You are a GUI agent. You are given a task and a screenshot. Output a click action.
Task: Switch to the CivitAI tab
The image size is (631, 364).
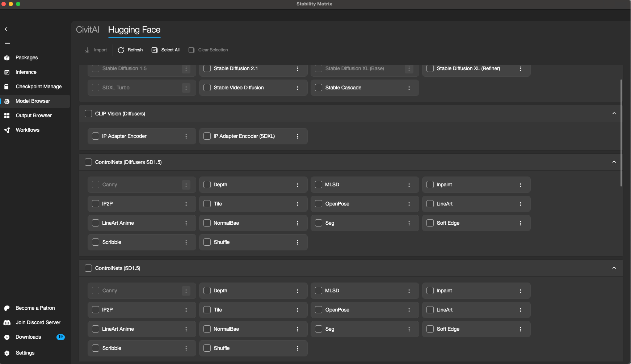(87, 30)
